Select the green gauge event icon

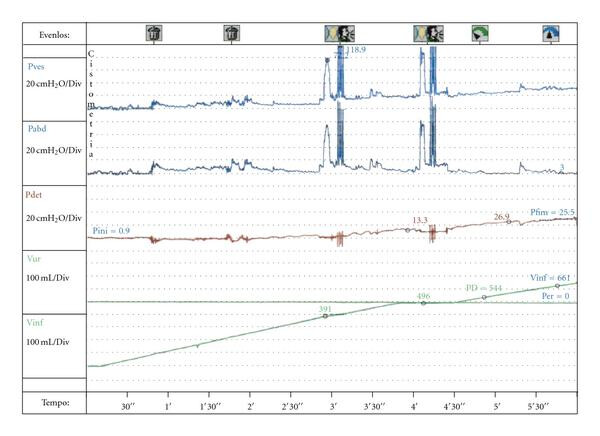(480, 34)
